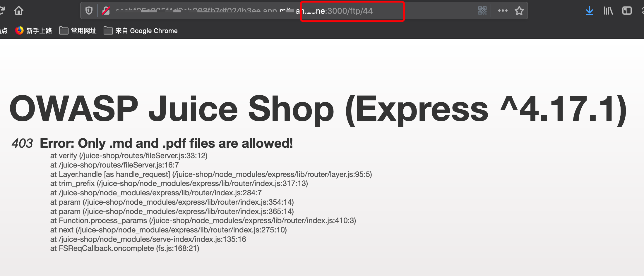The height and width of the screenshot is (276, 644).
Task: Bookmark this page with the star icon
Action: click(x=519, y=11)
